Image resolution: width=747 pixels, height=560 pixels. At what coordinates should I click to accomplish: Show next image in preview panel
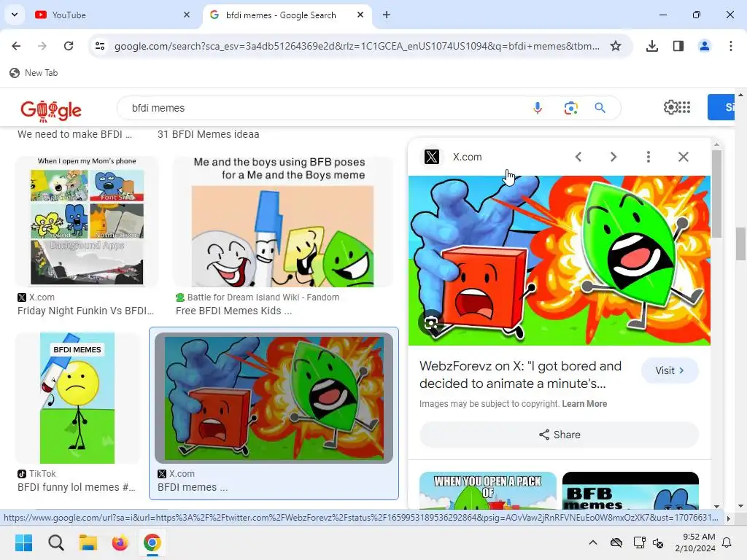tap(613, 157)
